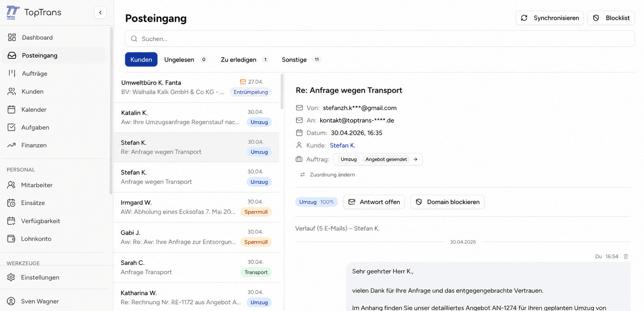Open email from Umweltbüro K. Fanta
The width and height of the screenshot is (644, 311).
pyautogui.click(x=196, y=87)
